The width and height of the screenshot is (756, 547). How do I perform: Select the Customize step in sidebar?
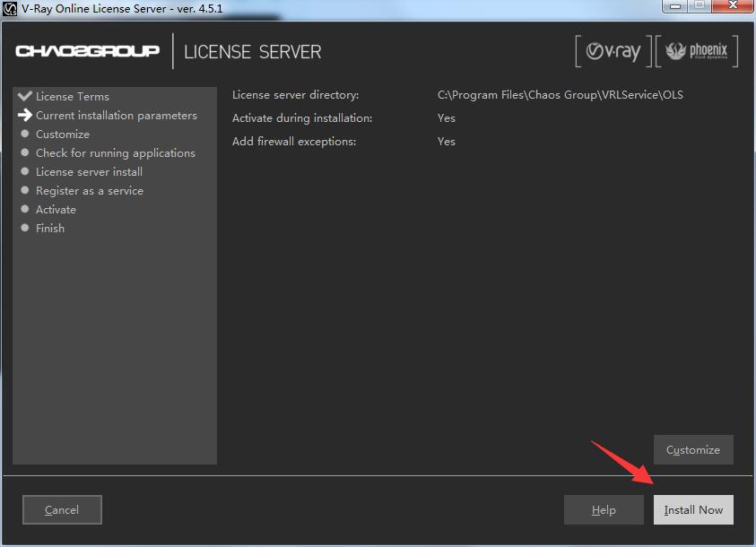pyautogui.click(x=63, y=134)
